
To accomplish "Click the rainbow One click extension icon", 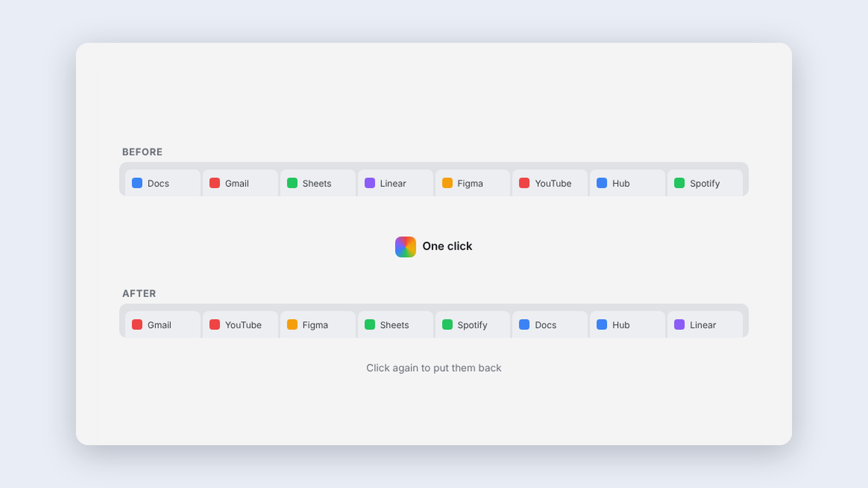I will (x=405, y=247).
